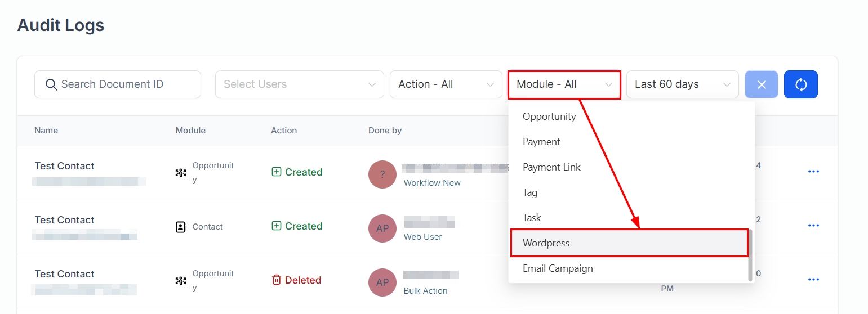Click the AP avatar beside Bulk Action
The image size is (868, 314).
tap(382, 282)
